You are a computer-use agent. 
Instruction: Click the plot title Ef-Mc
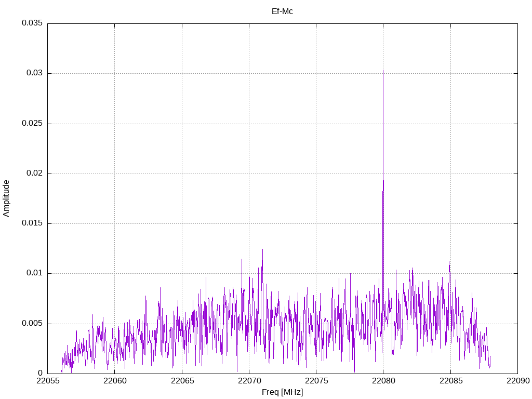click(x=282, y=11)
